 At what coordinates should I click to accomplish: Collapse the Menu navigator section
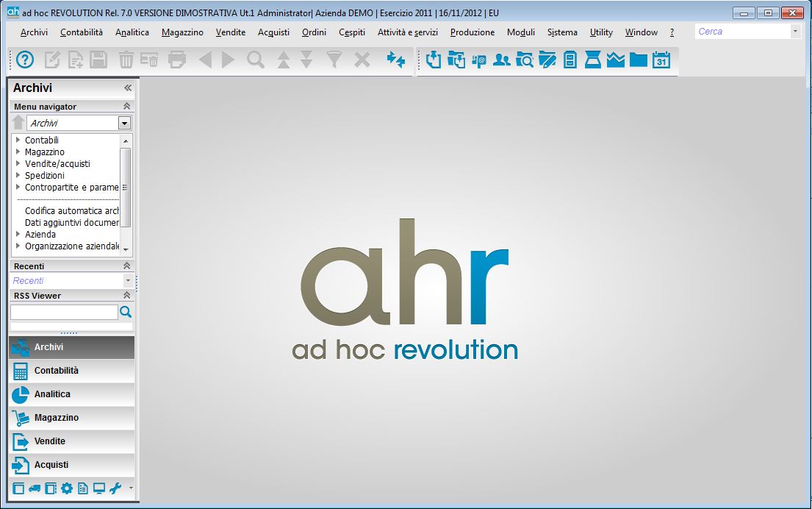tap(126, 106)
